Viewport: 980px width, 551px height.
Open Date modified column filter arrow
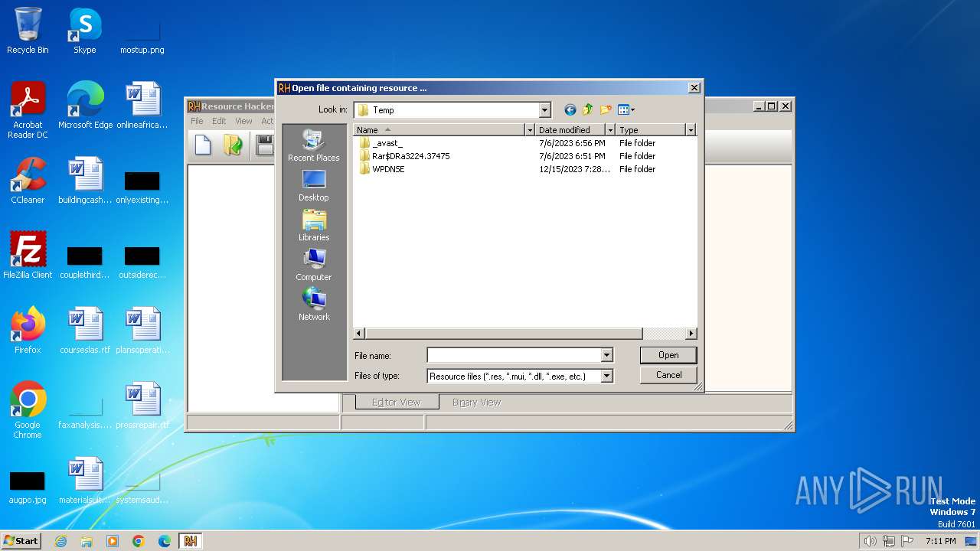click(610, 130)
